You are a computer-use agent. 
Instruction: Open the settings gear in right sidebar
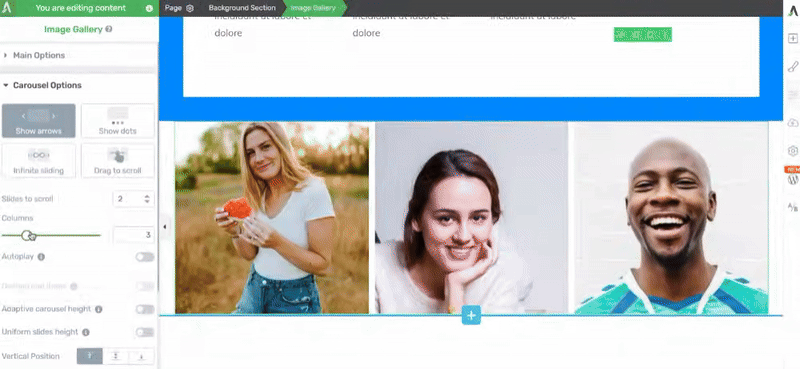point(792,151)
